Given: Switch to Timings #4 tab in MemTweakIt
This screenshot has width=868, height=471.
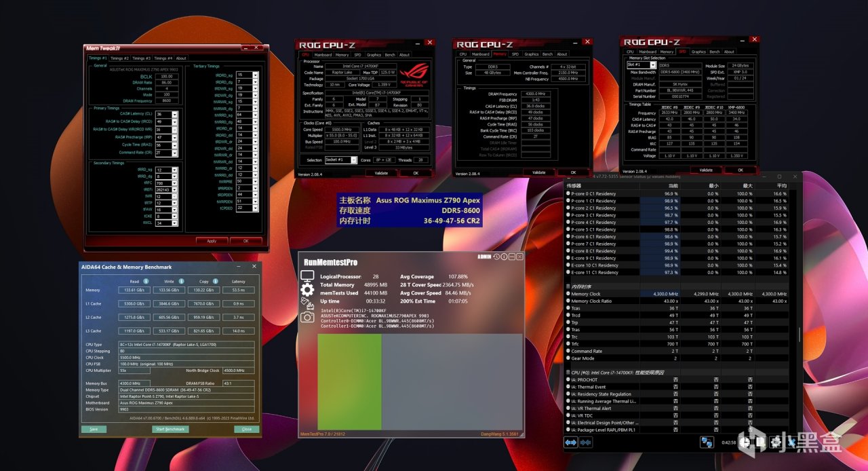Looking at the screenshot, I should [x=163, y=58].
